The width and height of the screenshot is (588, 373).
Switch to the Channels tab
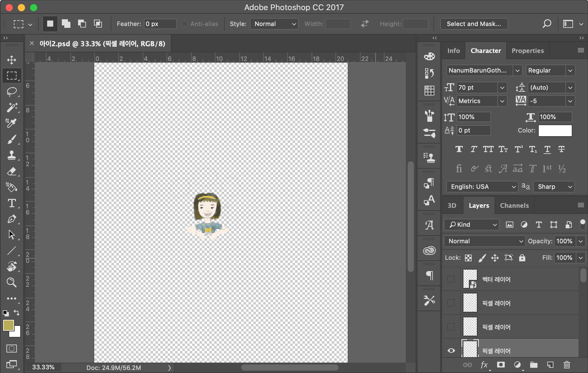(x=514, y=206)
